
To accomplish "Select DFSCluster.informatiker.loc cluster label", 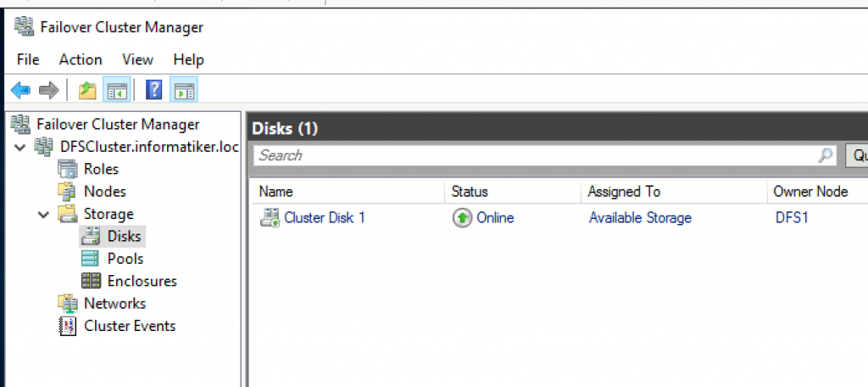I will [149, 146].
